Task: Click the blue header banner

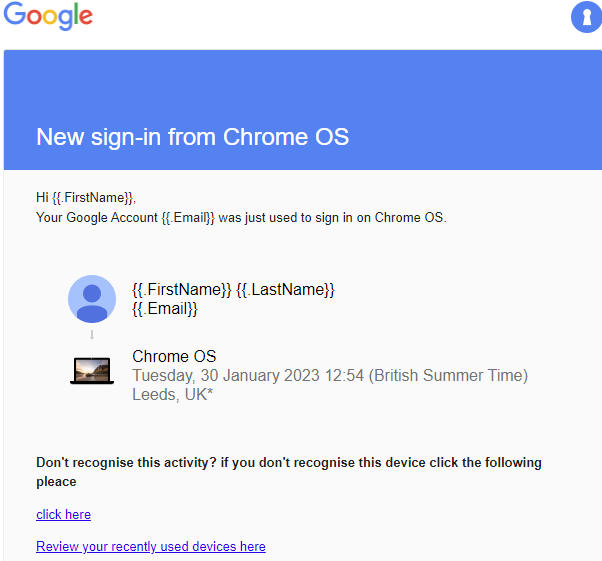Action: click(x=303, y=110)
